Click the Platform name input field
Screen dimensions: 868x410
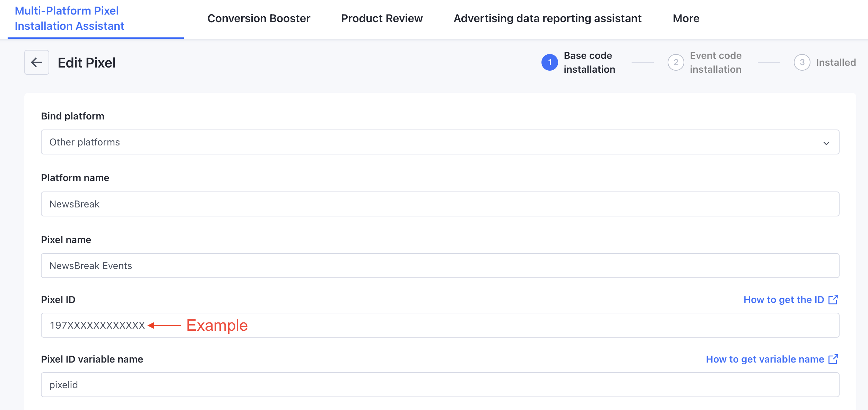440,204
